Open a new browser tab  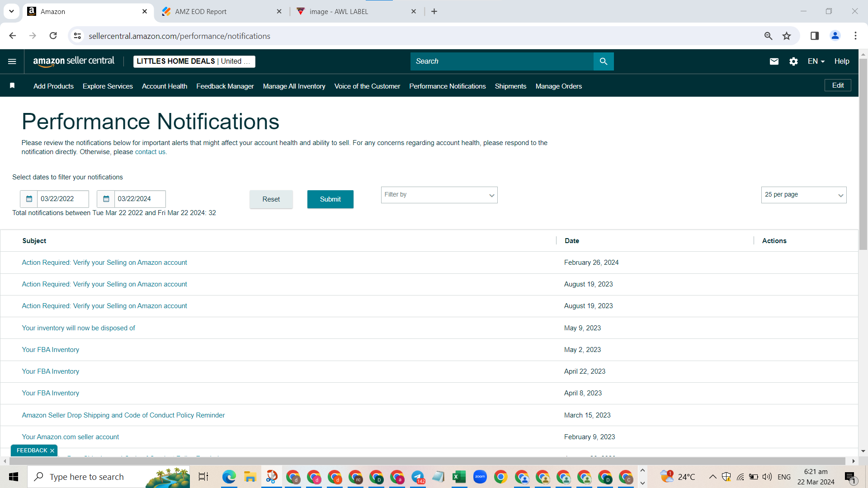point(434,11)
